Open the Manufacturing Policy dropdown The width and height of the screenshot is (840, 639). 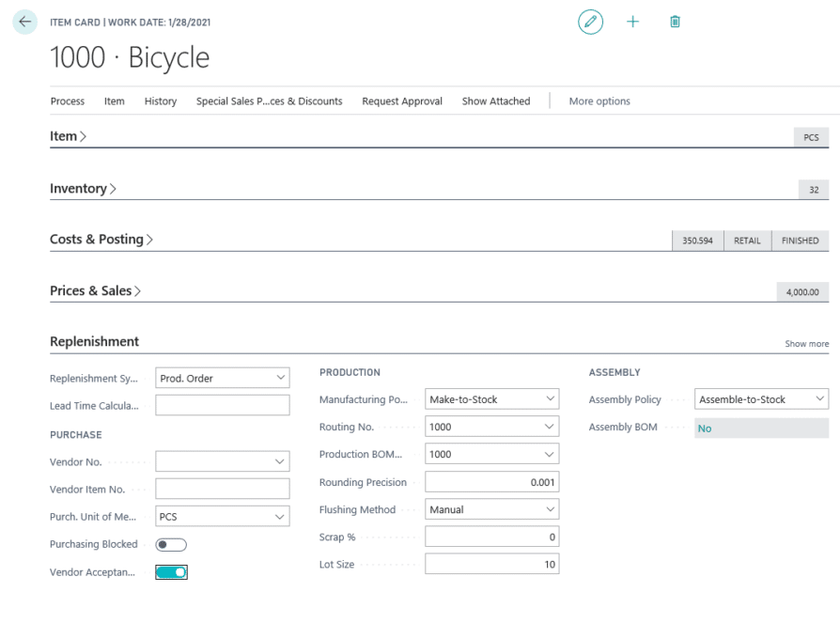(491, 399)
